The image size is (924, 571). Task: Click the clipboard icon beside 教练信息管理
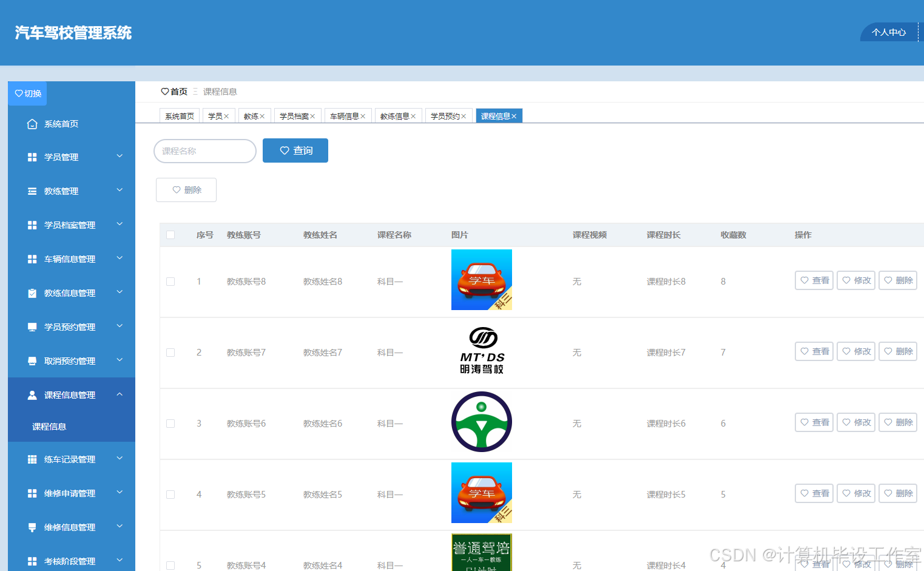[32, 293]
